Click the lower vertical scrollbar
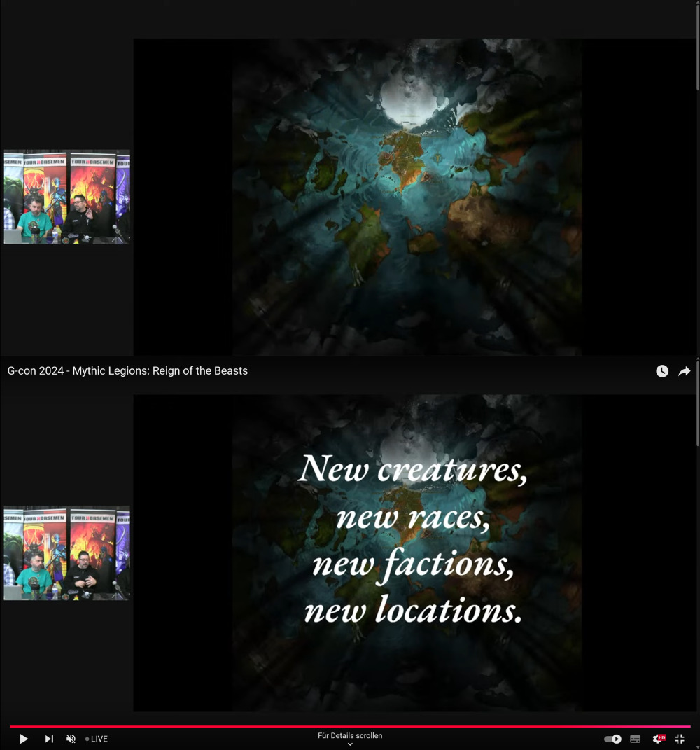This screenshot has height=750, width=700. point(698,404)
